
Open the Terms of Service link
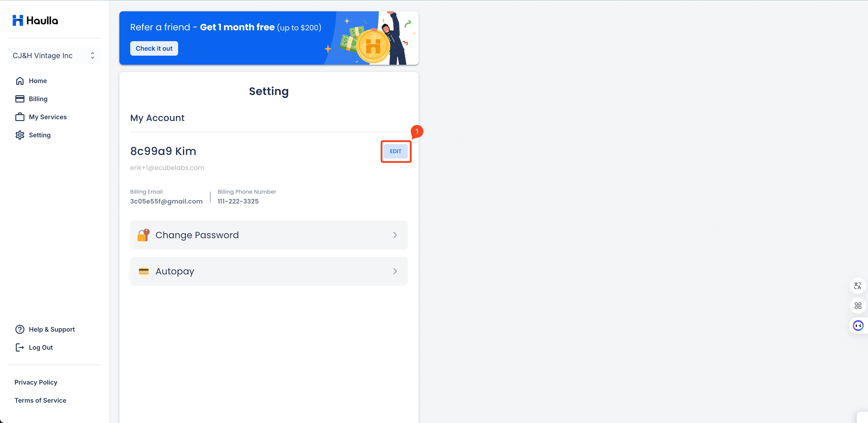[x=40, y=400]
